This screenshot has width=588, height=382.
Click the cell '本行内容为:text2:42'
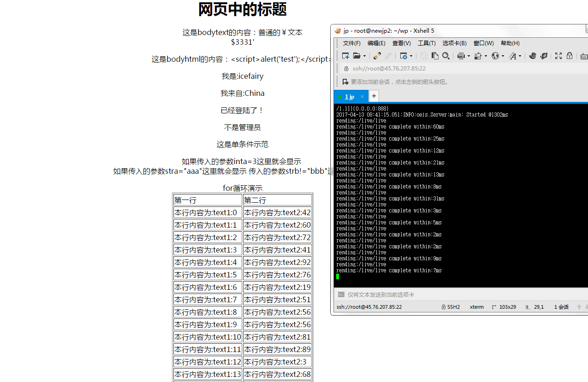(x=277, y=212)
